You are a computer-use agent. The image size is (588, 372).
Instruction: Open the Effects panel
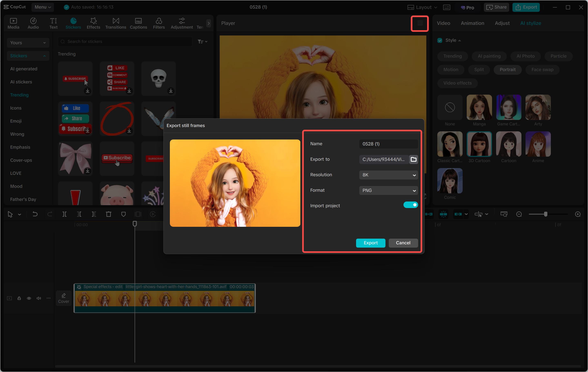pyautogui.click(x=93, y=23)
